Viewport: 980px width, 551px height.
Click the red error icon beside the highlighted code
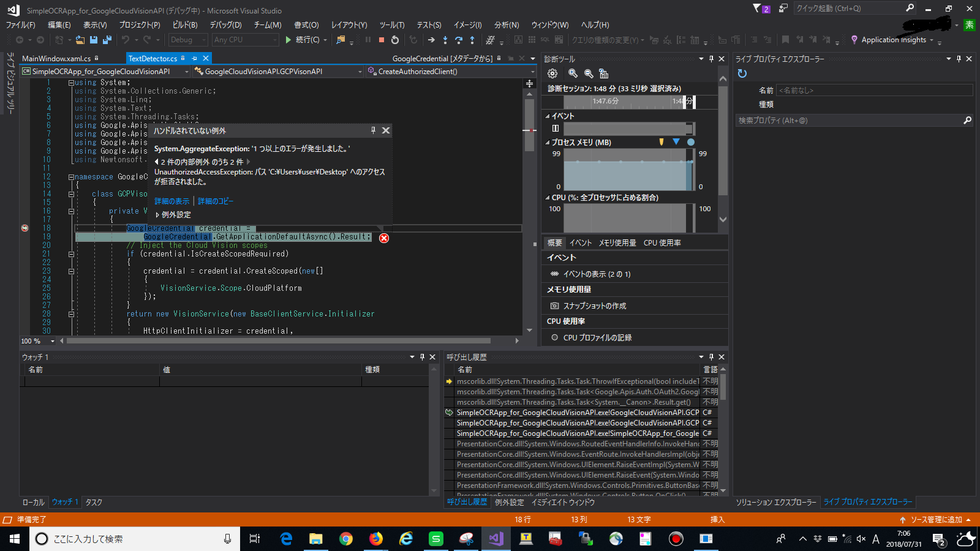pos(384,238)
